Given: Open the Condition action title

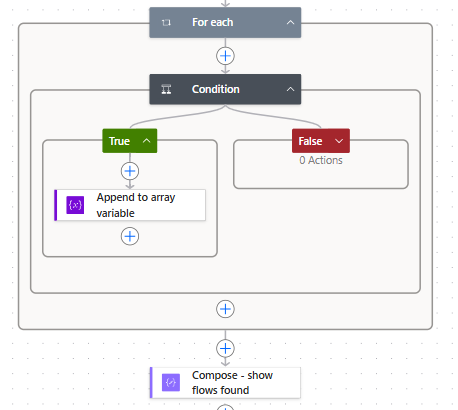Looking at the screenshot, I should (x=215, y=89).
